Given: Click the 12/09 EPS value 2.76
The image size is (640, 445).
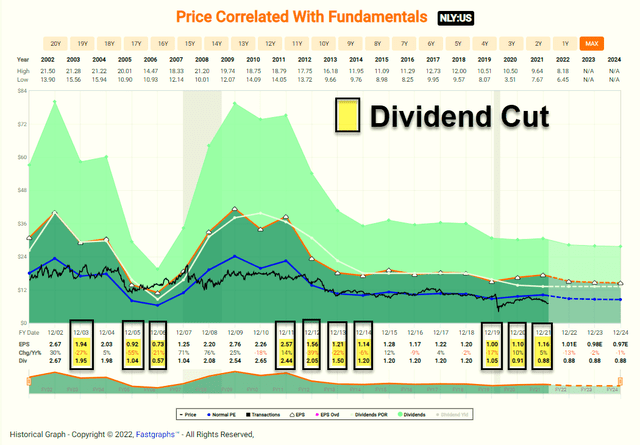Looking at the screenshot, I should (235, 345).
